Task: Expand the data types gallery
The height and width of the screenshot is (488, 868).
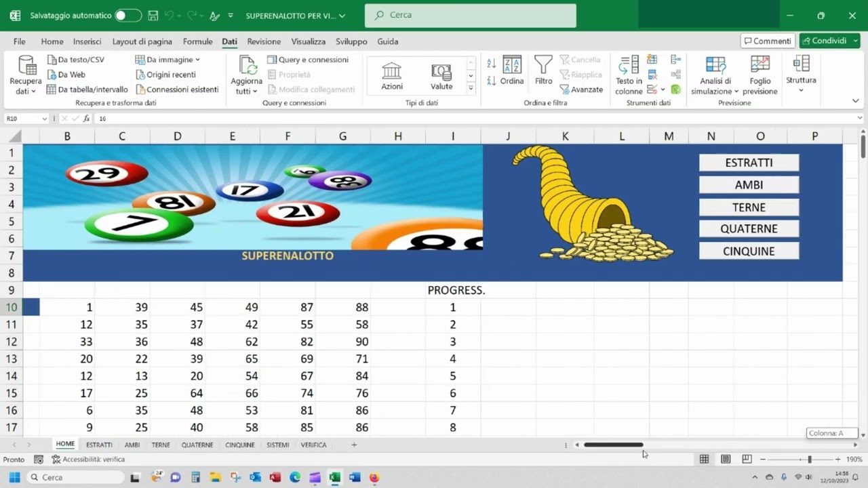Action: (471, 89)
